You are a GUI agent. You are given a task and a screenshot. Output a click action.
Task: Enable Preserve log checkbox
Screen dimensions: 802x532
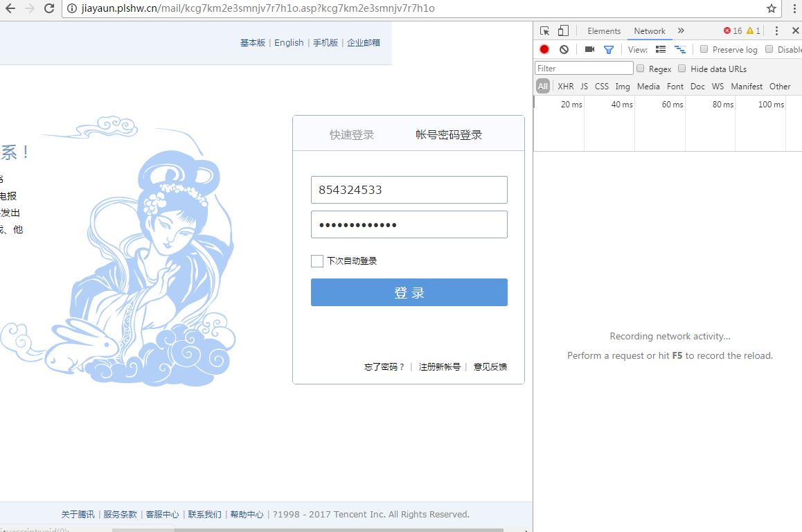704,49
